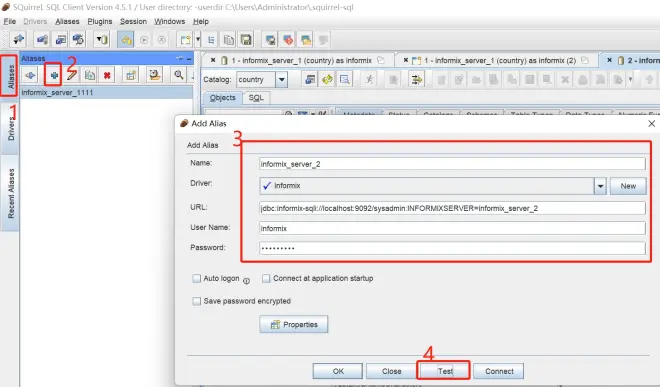The image size is (660, 387).
Task: Click the magnifier find alias icon
Action: click(178, 75)
